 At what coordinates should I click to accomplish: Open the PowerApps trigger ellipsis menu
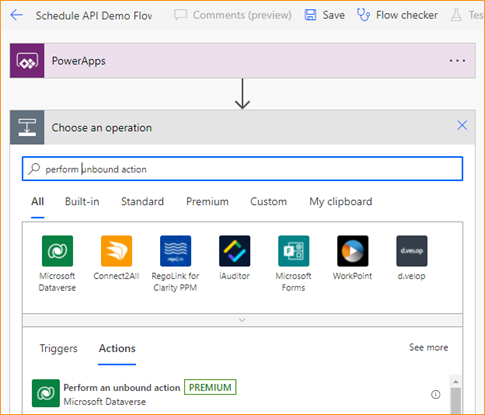coord(457,61)
